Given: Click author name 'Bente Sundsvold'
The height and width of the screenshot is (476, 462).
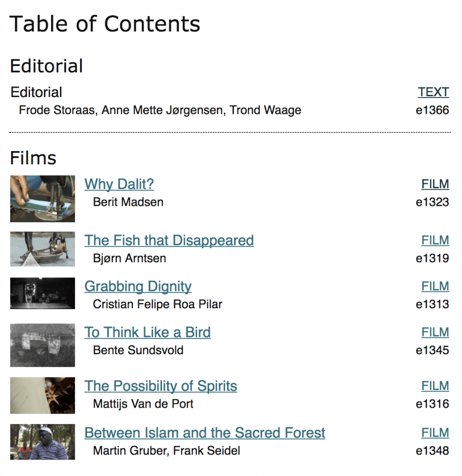Looking at the screenshot, I should [138, 350].
